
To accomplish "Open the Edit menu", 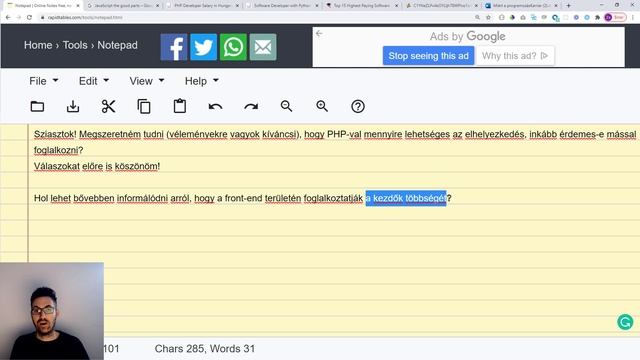I will point(94,81).
